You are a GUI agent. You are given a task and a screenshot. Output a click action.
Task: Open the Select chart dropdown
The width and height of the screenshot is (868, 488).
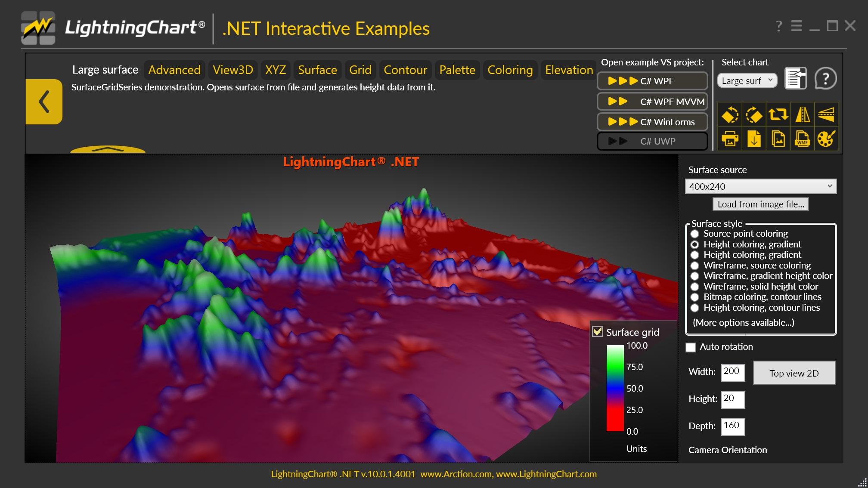click(x=747, y=80)
